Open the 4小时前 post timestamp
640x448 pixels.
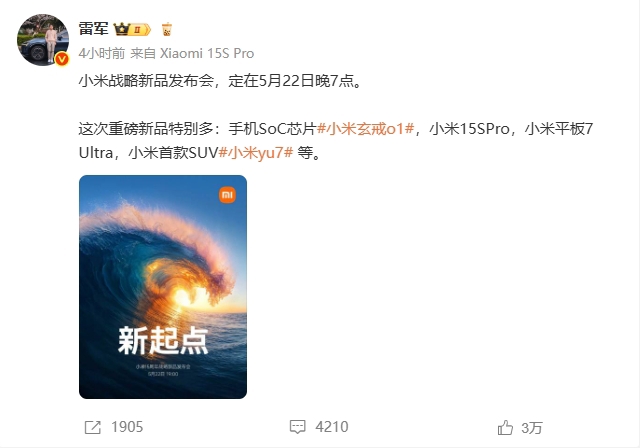click(102, 53)
